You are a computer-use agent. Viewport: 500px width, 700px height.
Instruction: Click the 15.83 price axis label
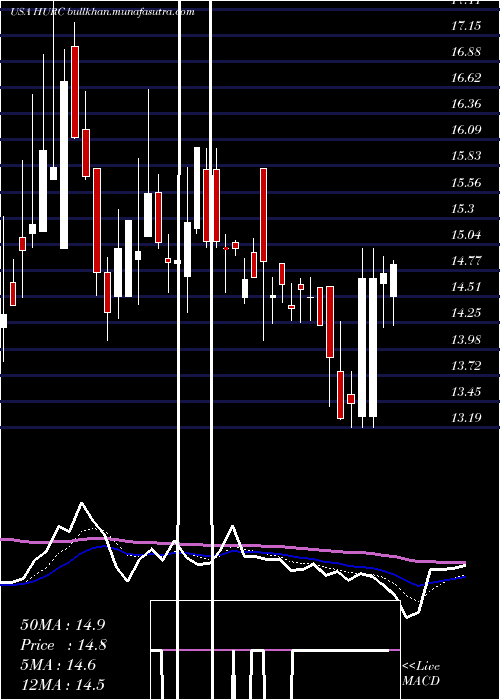(x=466, y=156)
